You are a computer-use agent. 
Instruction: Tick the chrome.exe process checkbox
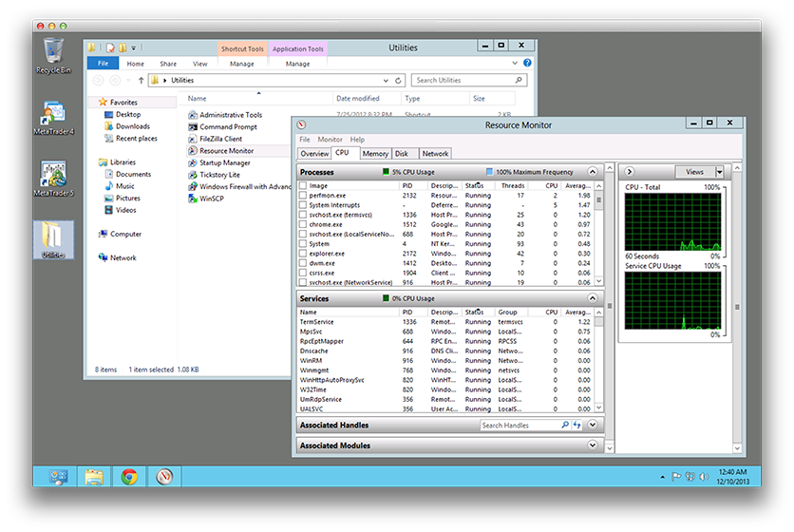pos(303,224)
